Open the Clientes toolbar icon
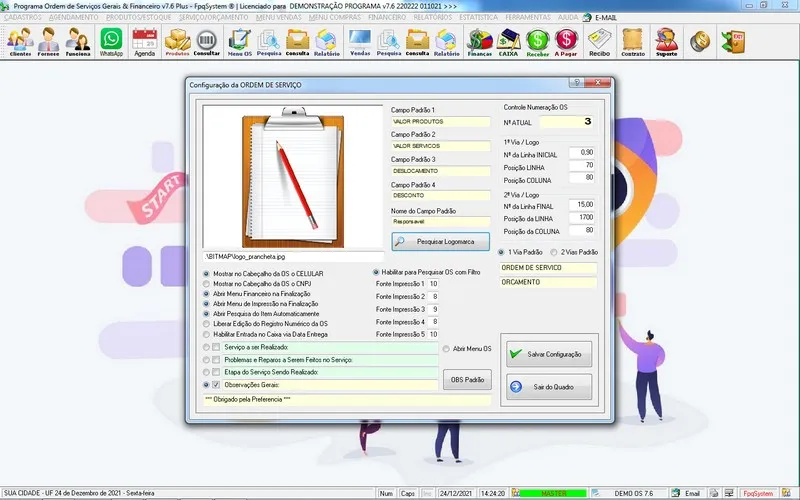The width and height of the screenshot is (800, 500). tap(20, 42)
